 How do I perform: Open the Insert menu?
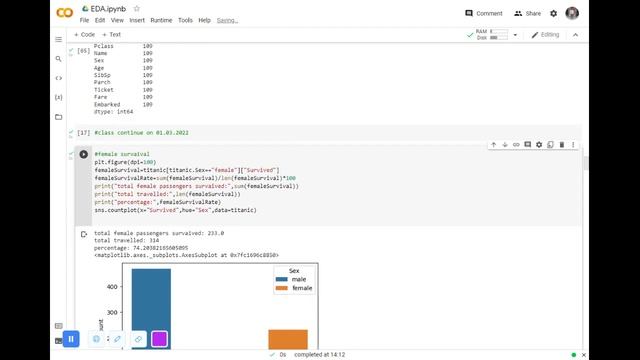(137, 20)
